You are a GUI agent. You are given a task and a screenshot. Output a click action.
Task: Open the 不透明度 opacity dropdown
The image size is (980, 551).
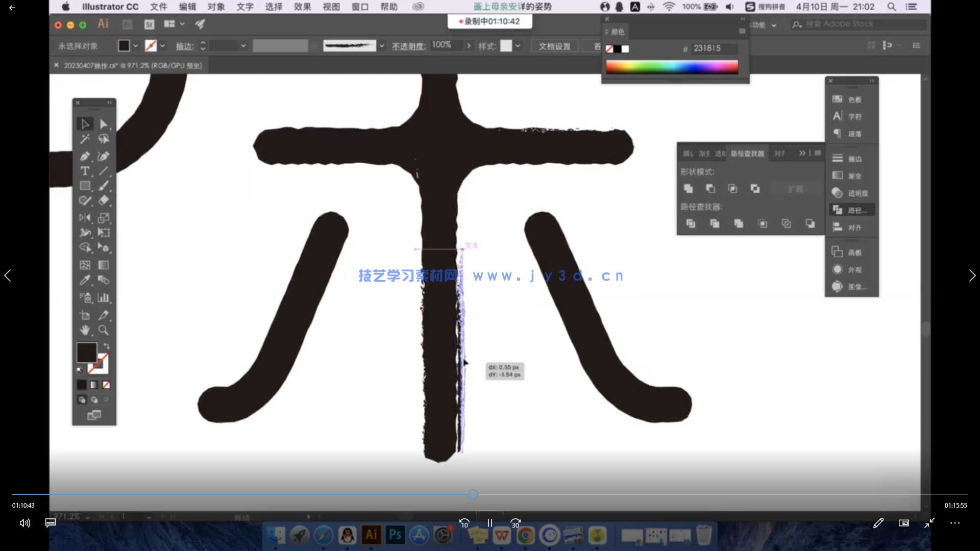pos(469,45)
